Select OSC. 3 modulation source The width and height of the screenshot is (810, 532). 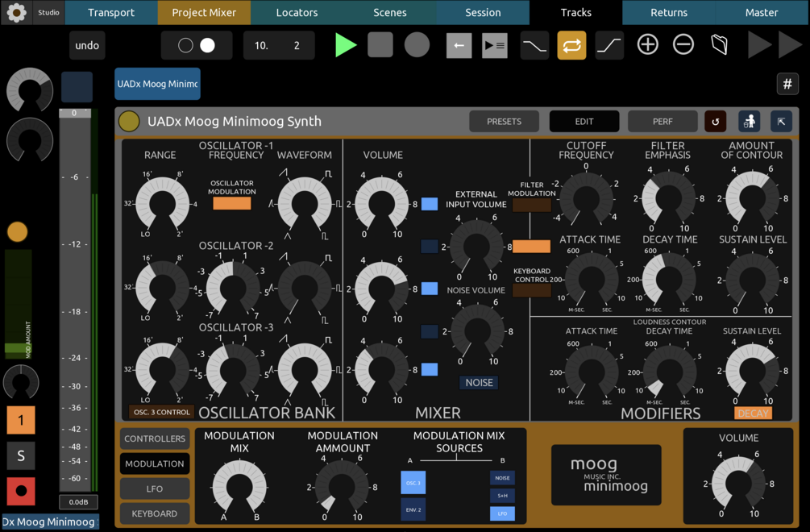(x=413, y=482)
